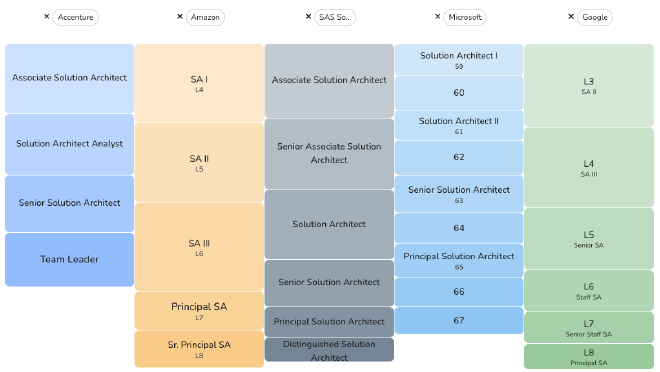Remove Microsoft with its X icon

tap(437, 17)
